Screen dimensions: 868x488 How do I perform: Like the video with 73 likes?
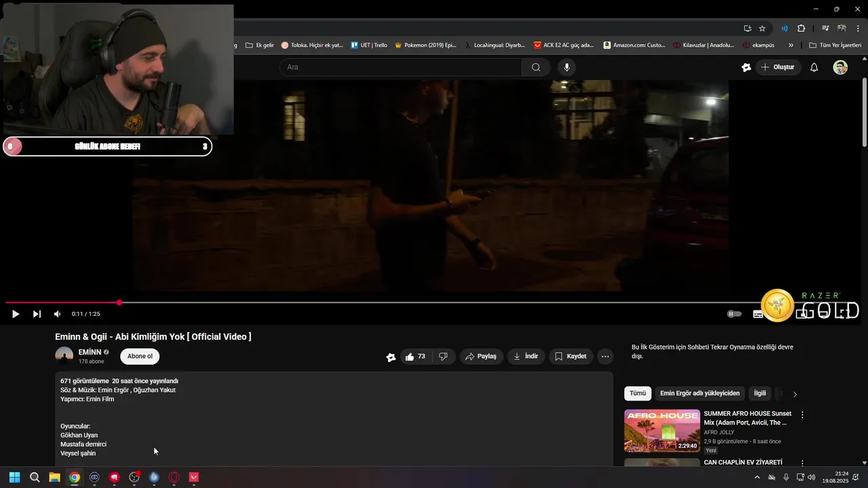point(415,357)
